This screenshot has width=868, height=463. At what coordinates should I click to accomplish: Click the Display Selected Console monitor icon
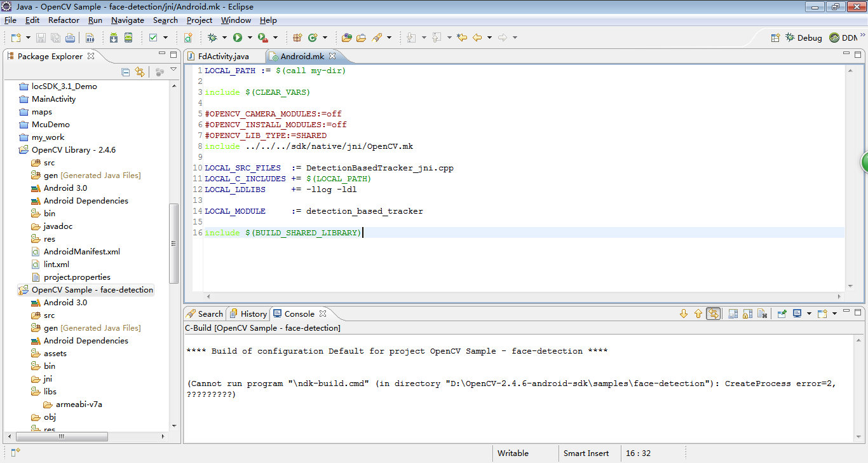(x=797, y=314)
